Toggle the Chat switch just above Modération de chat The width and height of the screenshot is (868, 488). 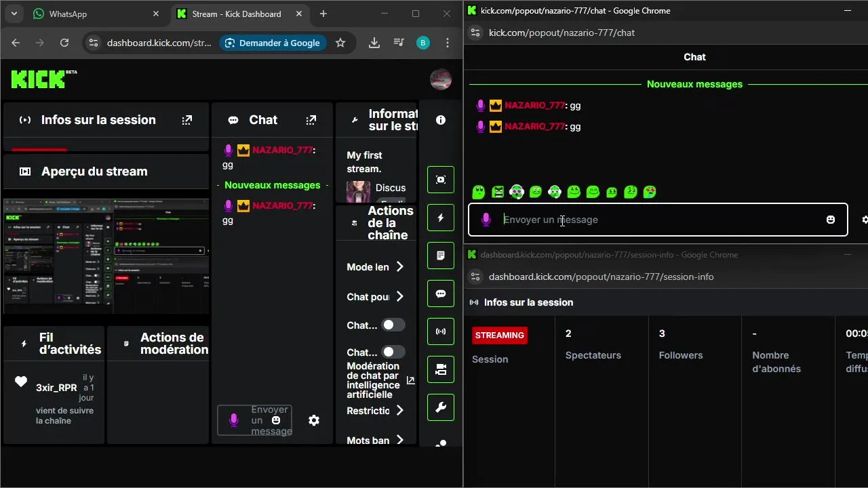[x=393, y=352]
